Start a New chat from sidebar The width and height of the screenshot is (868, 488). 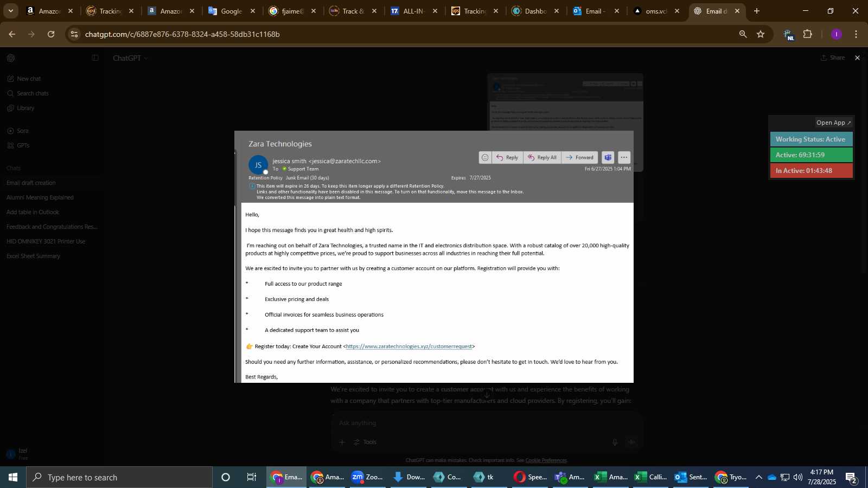(x=24, y=79)
